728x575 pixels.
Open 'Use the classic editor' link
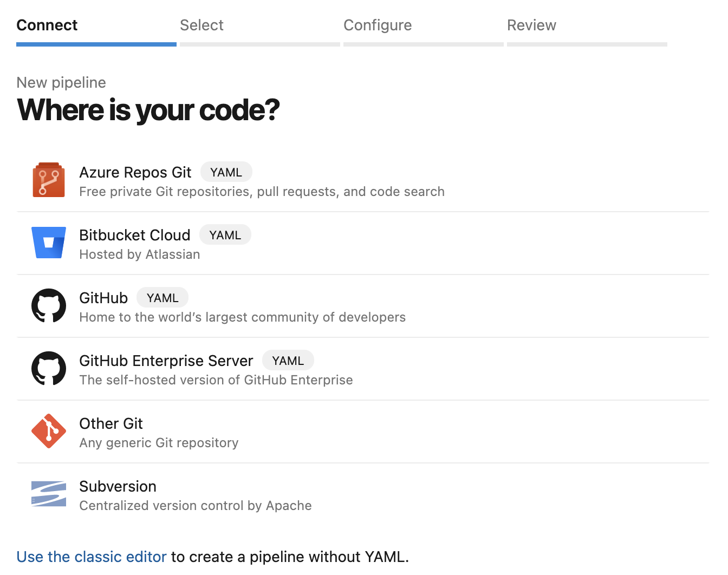pos(92,557)
